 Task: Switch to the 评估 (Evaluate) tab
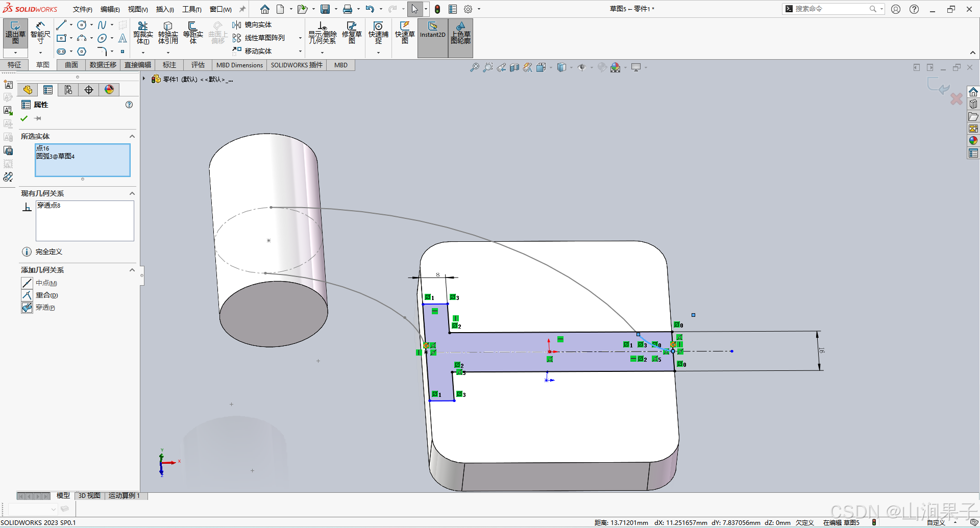(x=198, y=65)
